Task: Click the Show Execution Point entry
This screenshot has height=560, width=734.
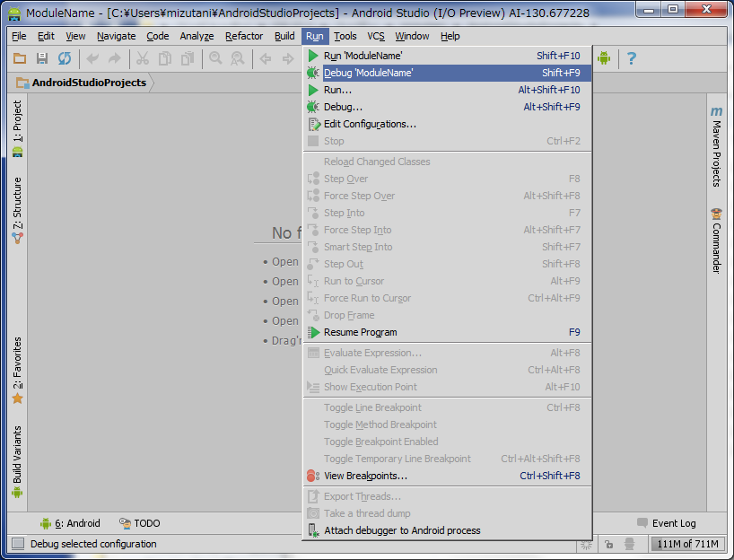Action: click(448, 387)
